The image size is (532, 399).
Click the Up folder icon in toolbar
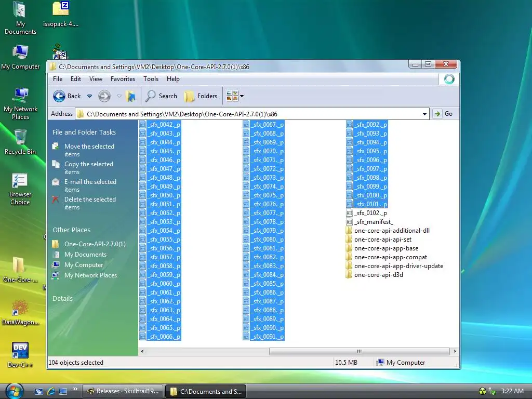tap(130, 96)
